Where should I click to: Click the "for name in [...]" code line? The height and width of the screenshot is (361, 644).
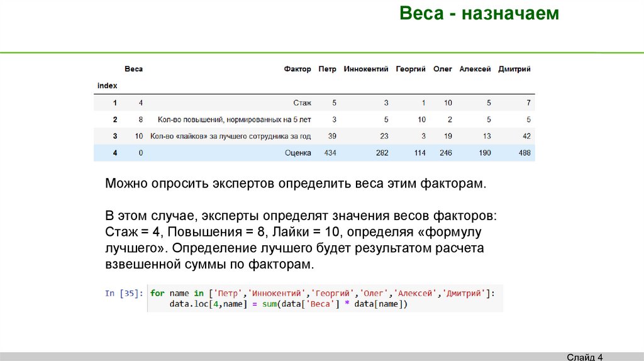[x=323, y=293]
